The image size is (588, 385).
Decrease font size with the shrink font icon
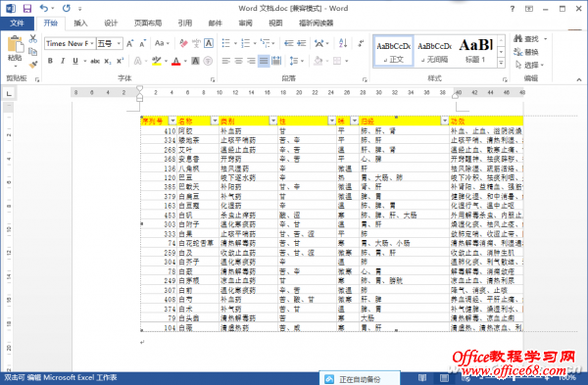142,44
